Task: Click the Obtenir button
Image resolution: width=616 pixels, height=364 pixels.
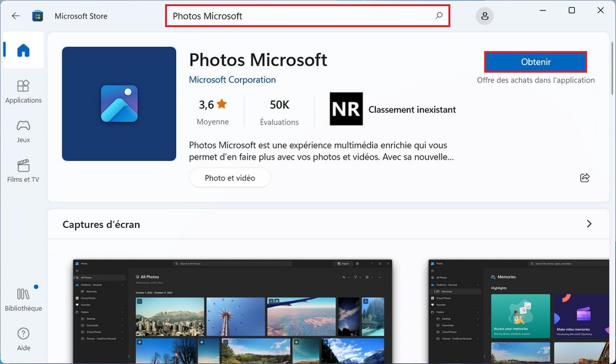Action: pos(535,62)
